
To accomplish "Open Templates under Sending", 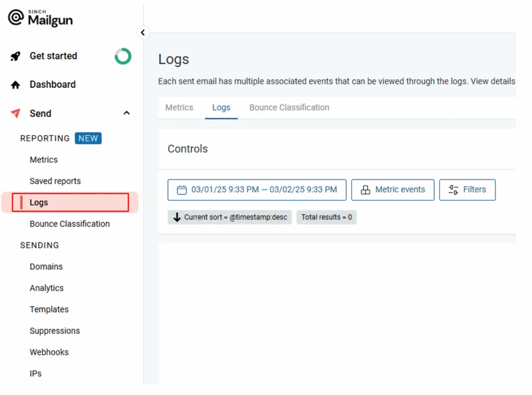I will tap(49, 309).
